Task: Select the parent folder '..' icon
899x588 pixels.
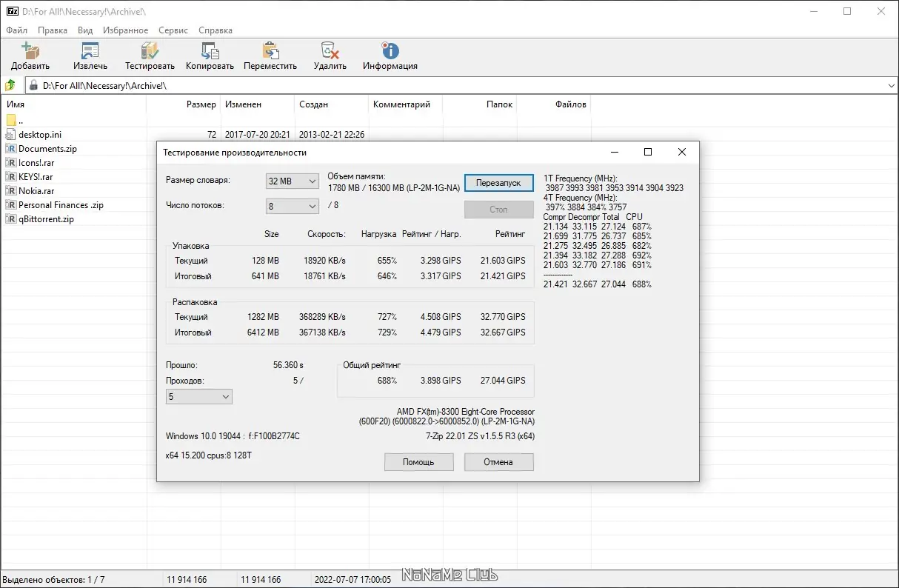Action: (11, 121)
